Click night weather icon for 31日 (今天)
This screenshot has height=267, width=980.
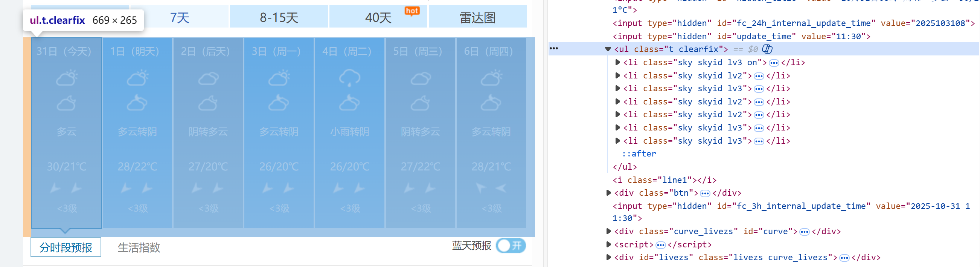[x=67, y=103]
